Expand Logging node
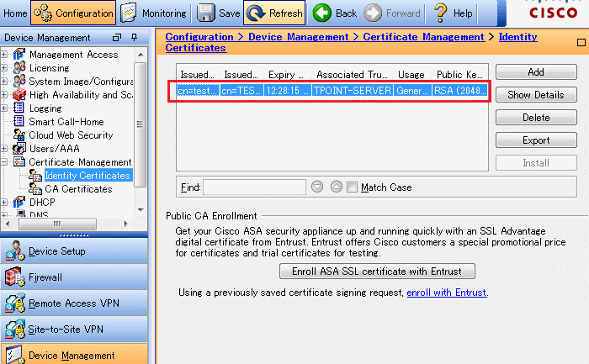Screen dimensions: 589x364 (4, 108)
